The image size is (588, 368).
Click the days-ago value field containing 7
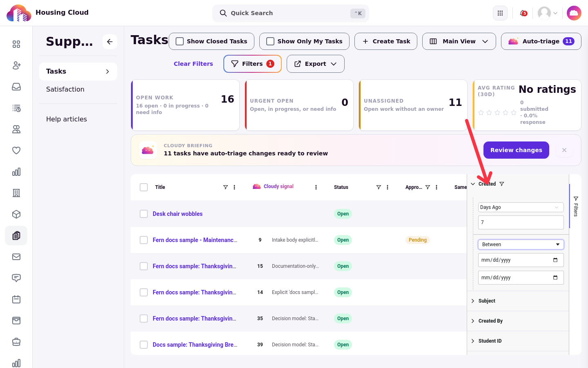click(x=521, y=222)
